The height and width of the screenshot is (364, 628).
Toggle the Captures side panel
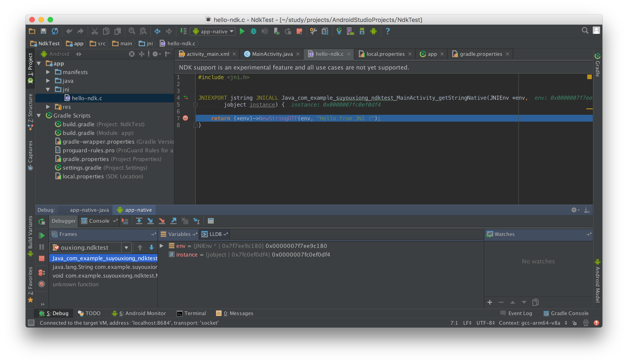[30, 156]
